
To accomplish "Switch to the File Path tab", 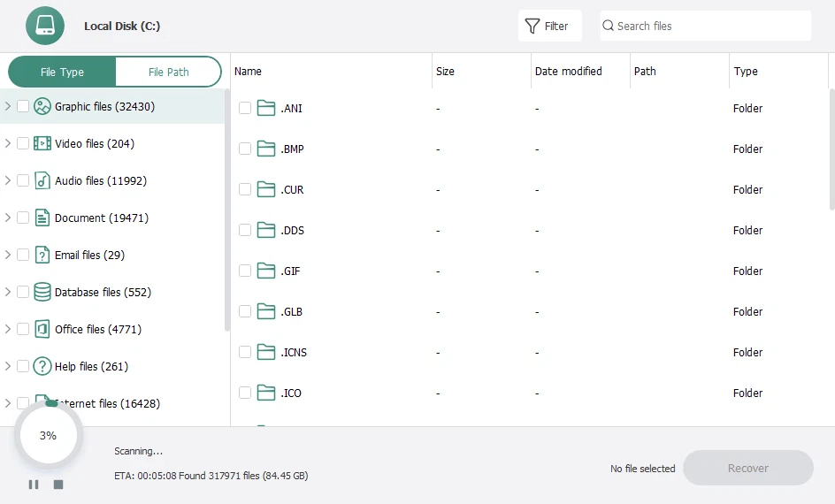I will tap(168, 73).
